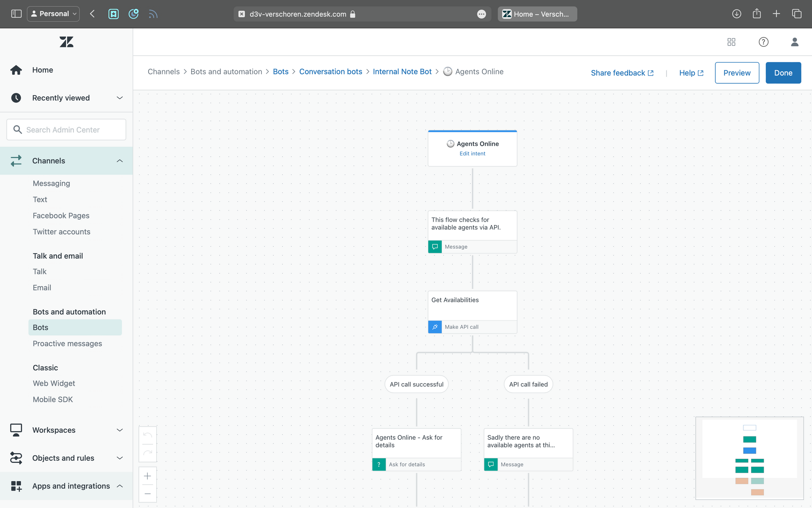Click the Edit intent link

[472, 154]
